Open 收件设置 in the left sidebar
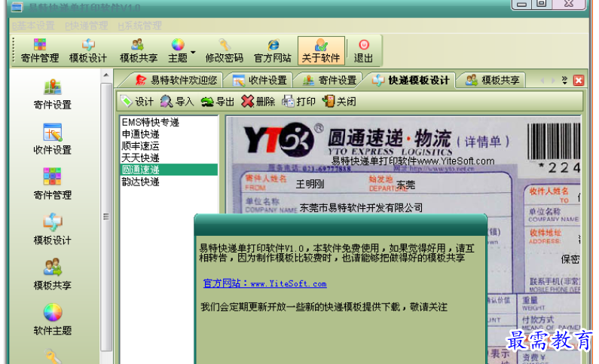 (52, 139)
